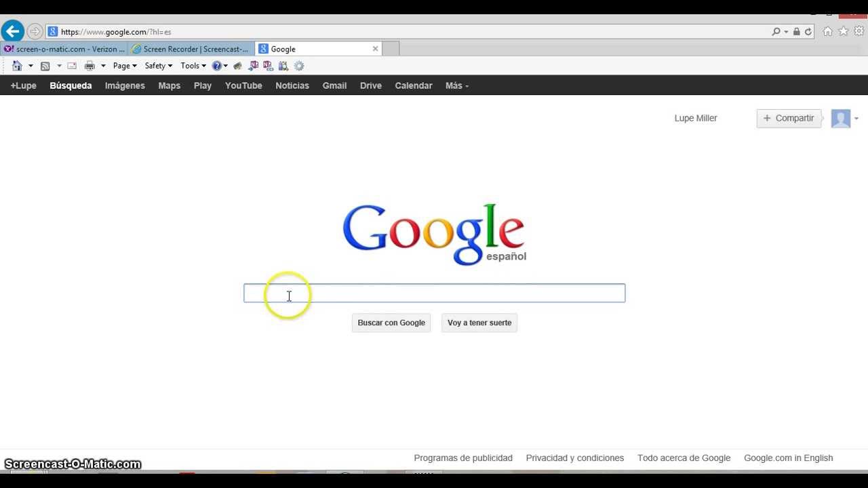Click the Voy a tener suerte button
This screenshot has width=868, height=488.
pos(479,323)
